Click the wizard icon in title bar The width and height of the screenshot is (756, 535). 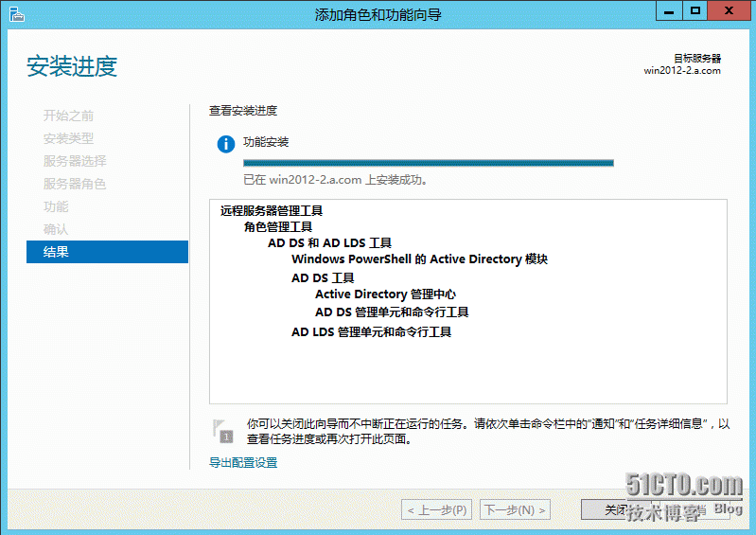16,14
